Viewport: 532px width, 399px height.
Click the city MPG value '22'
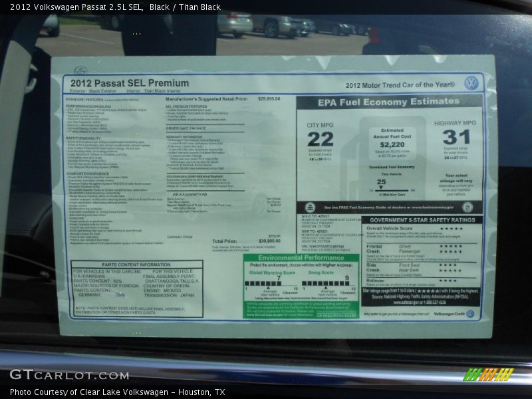point(321,139)
